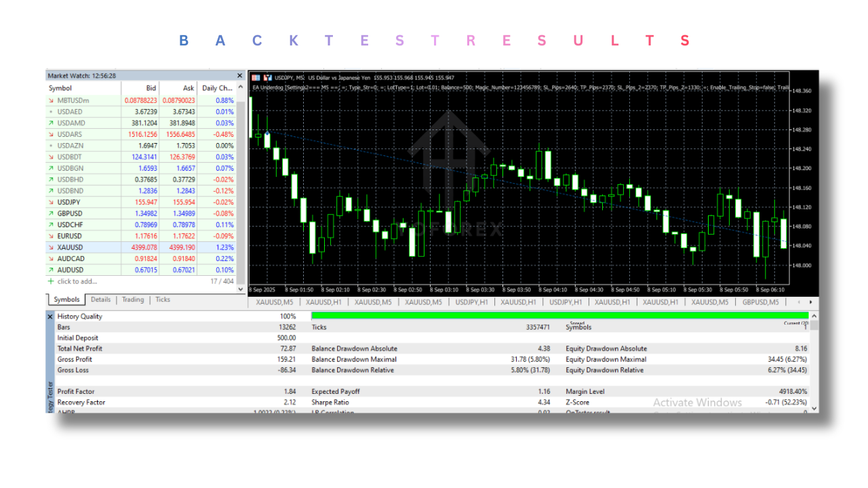This screenshot has width=868, height=488.
Task: Click the up-trend arrow icon beside GBPUSD
Action: [50, 213]
